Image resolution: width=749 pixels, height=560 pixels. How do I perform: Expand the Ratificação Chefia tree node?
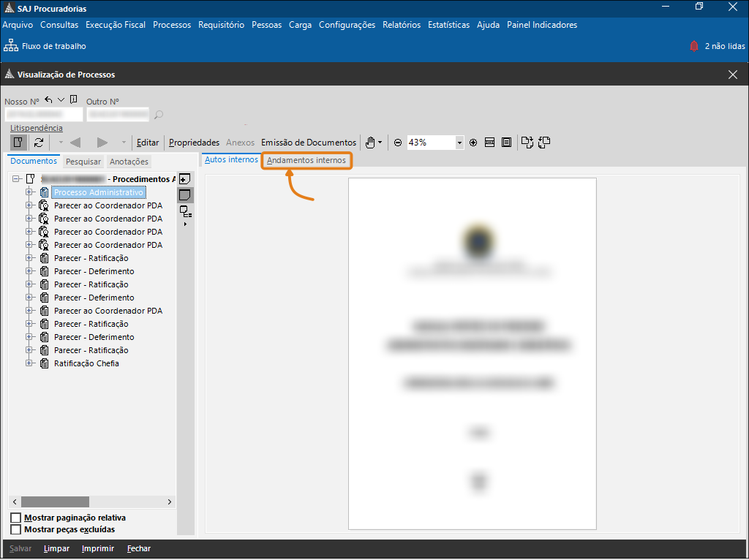pyautogui.click(x=30, y=363)
